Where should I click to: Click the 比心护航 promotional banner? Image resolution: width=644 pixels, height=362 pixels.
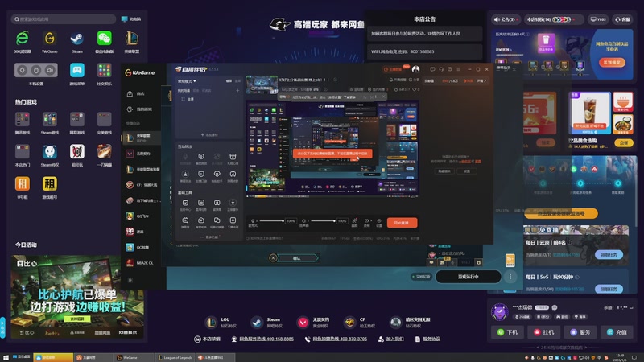click(77, 297)
